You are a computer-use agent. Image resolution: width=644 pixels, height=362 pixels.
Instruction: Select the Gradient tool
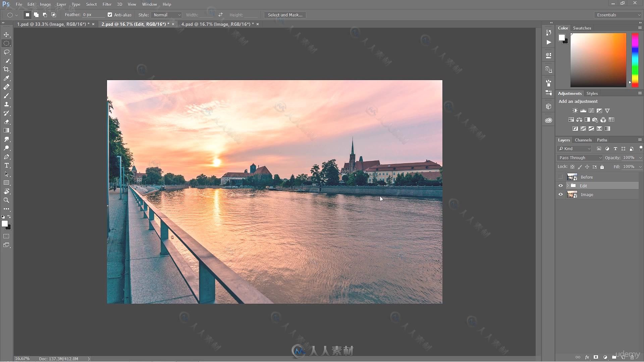click(x=7, y=131)
